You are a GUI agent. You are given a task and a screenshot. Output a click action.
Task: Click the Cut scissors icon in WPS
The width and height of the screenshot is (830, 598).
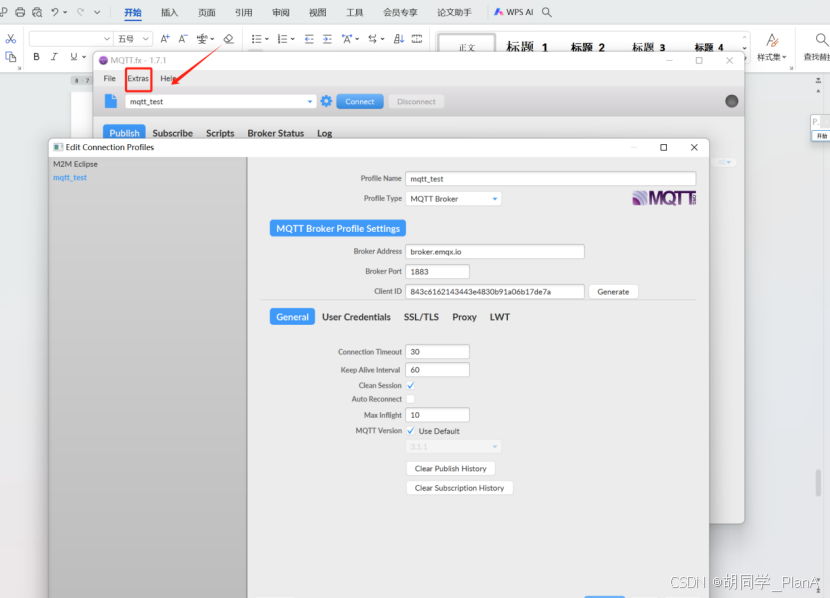[11, 39]
